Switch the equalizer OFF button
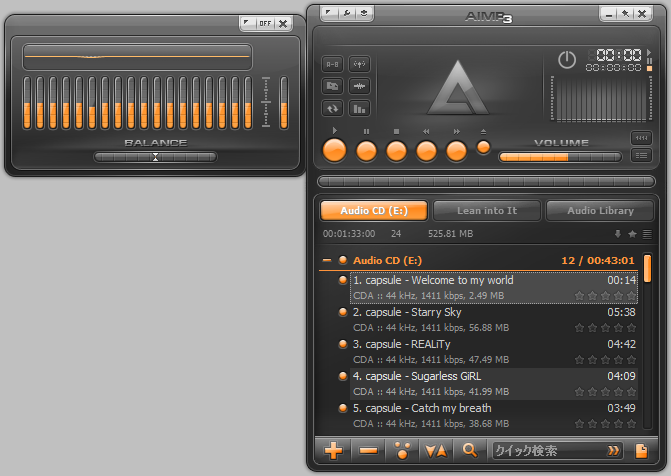Image resolution: width=671 pixels, height=476 pixels. (x=265, y=24)
